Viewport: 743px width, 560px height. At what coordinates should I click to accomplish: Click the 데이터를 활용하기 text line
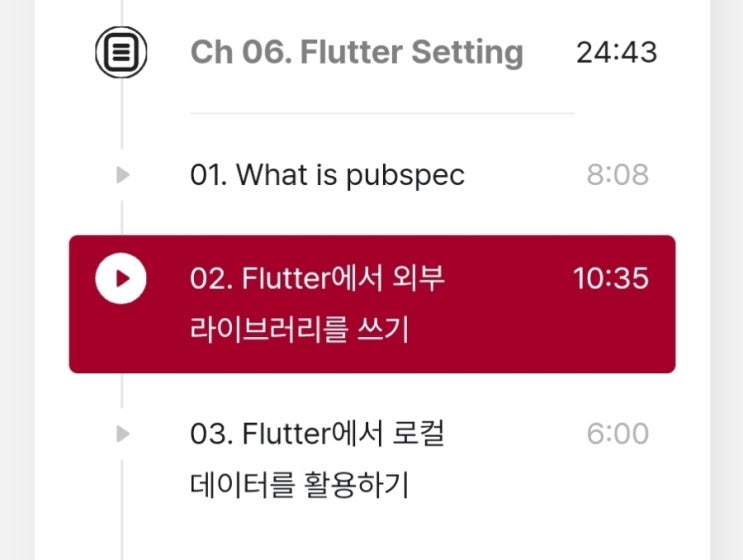(x=299, y=486)
